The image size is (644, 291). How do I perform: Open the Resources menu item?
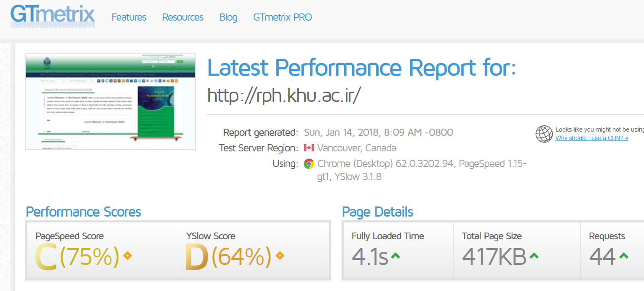[183, 17]
